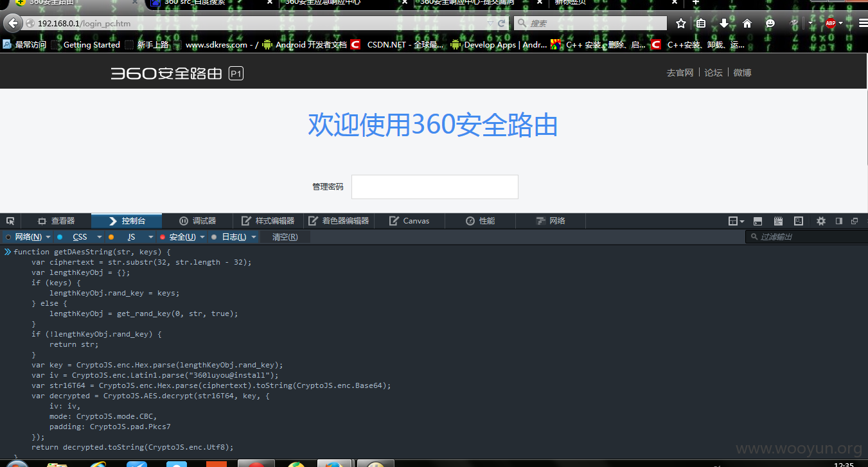This screenshot has width=868, height=467.
Task: Open the 最常访问 bookmark folder
Action: [24, 45]
